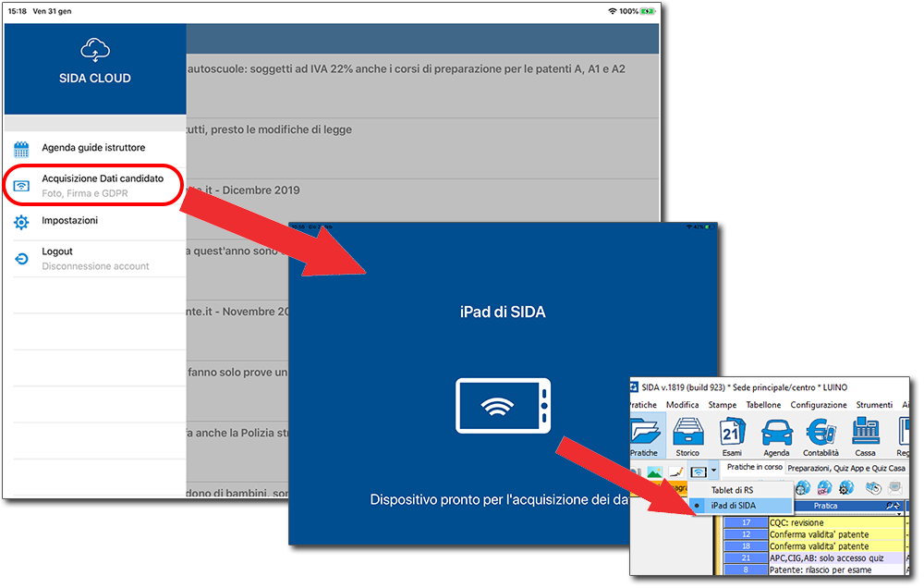Click the photo landscape toolbar icon

coord(653,472)
